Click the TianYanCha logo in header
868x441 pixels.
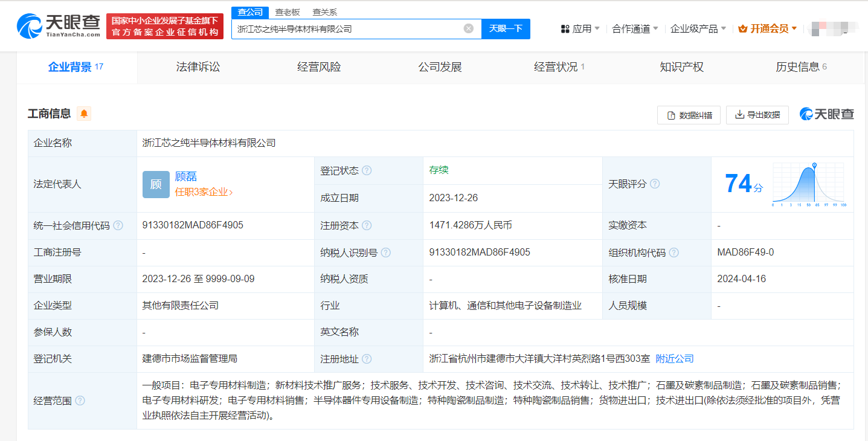(x=59, y=25)
